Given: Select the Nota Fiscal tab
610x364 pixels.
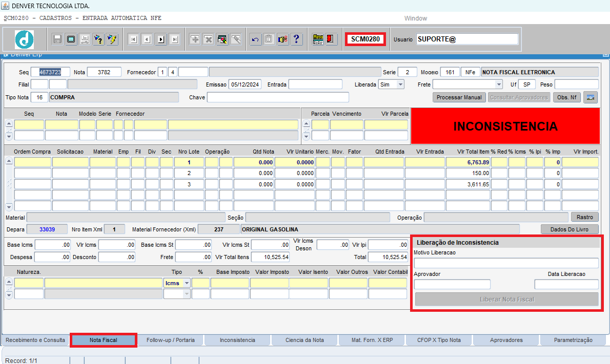Looking at the screenshot, I should (104, 340).
